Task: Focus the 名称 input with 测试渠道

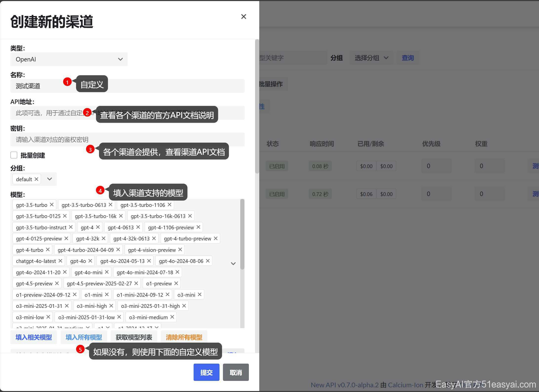Action: tap(127, 86)
